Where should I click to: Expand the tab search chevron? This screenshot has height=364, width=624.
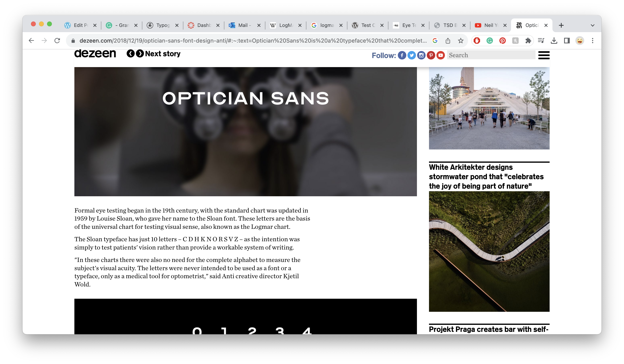tap(593, 25)
